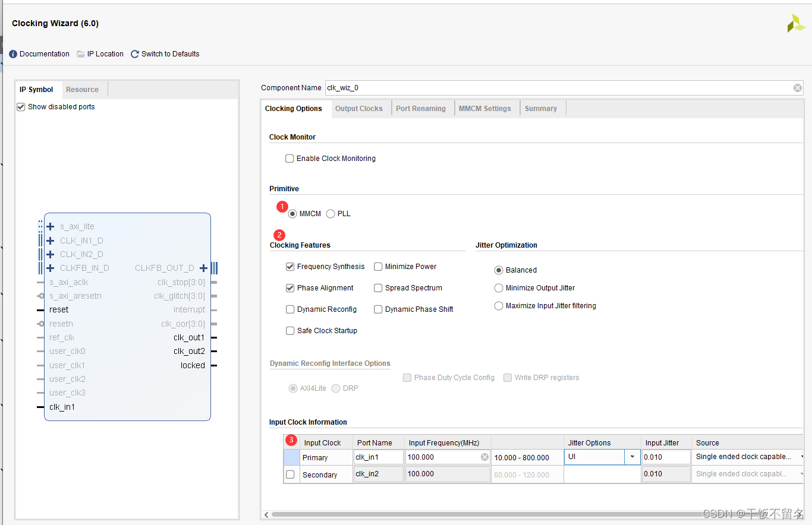
Task: Select the PLL primitive radio button
Action: pyautogui.click(x=331, y=214)
